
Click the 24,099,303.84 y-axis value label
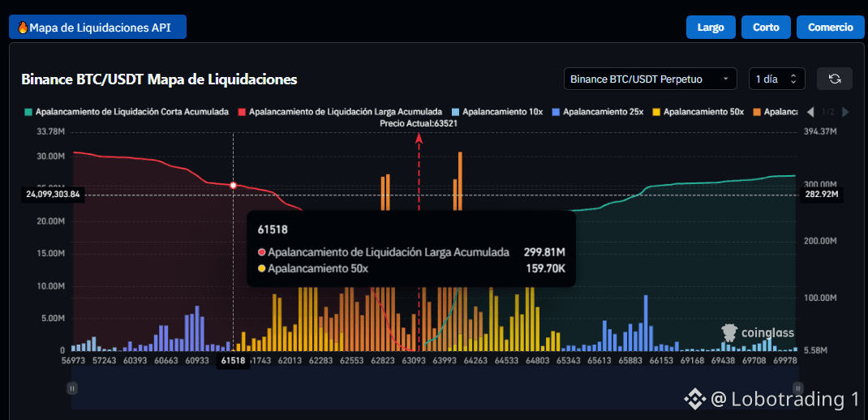click(x=54, y=195)
